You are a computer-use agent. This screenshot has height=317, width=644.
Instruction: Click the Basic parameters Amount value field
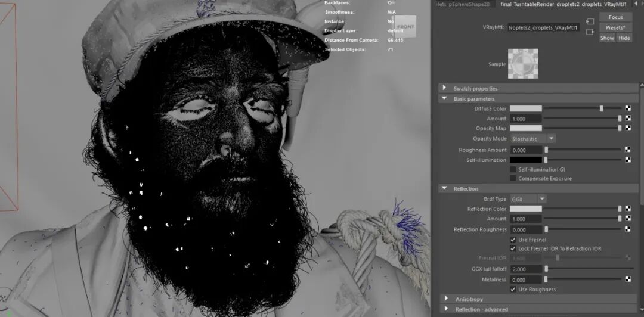click(526, 118)
